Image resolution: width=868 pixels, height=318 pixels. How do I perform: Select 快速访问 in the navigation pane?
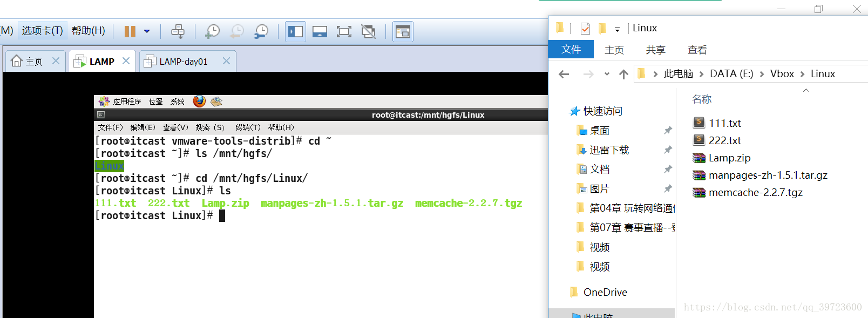click(x=602, y=111)
